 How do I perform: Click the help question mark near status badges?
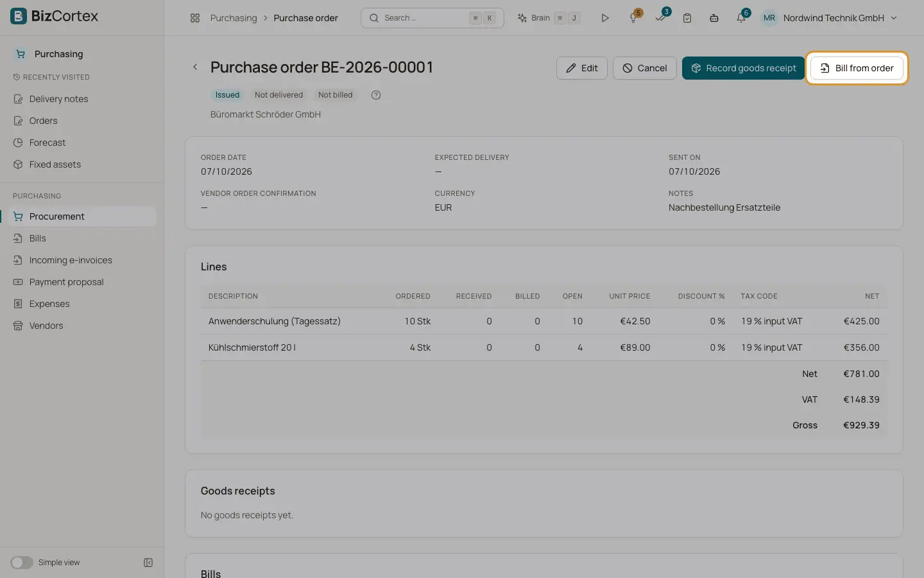pos(376,95)
